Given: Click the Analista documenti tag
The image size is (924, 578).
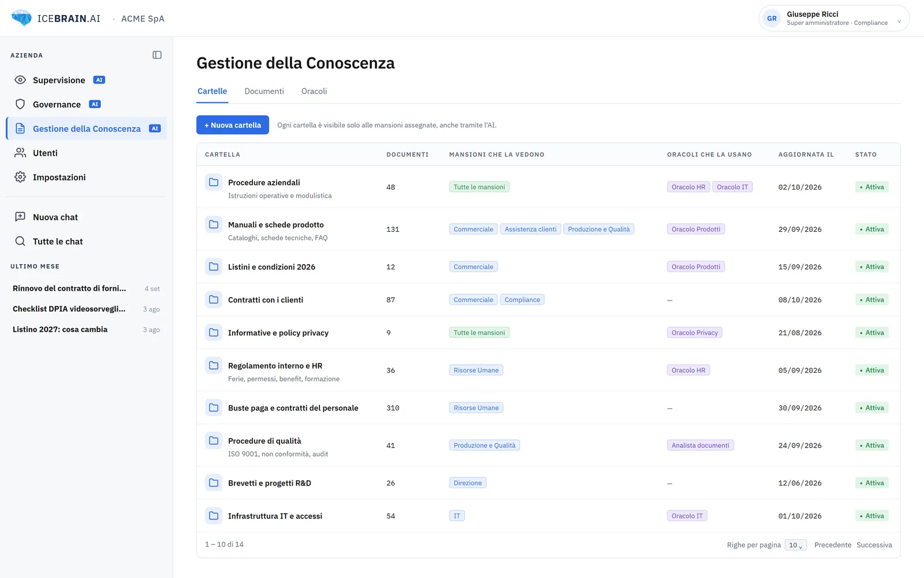Looking at the screenshot, I should [x=701, y=445].
